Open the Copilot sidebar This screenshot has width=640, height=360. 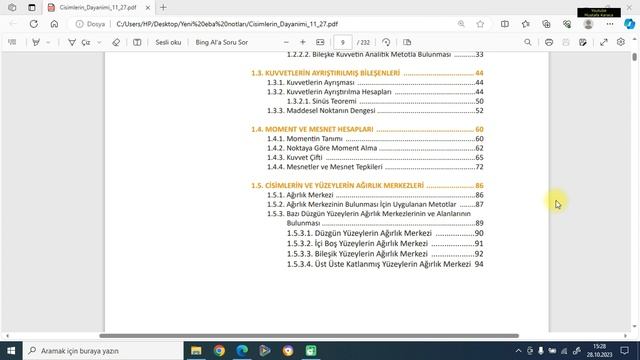(630, 24)
